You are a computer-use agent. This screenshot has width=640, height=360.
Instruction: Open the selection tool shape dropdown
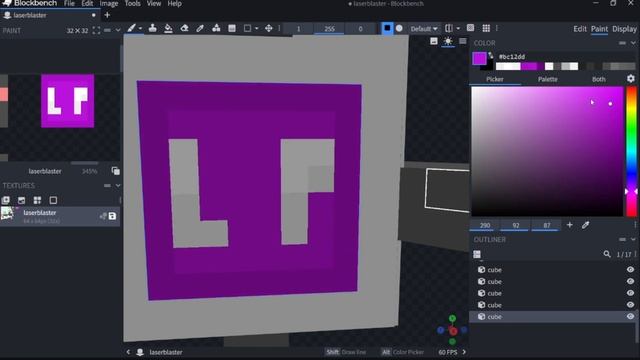[x=257, y=29]
